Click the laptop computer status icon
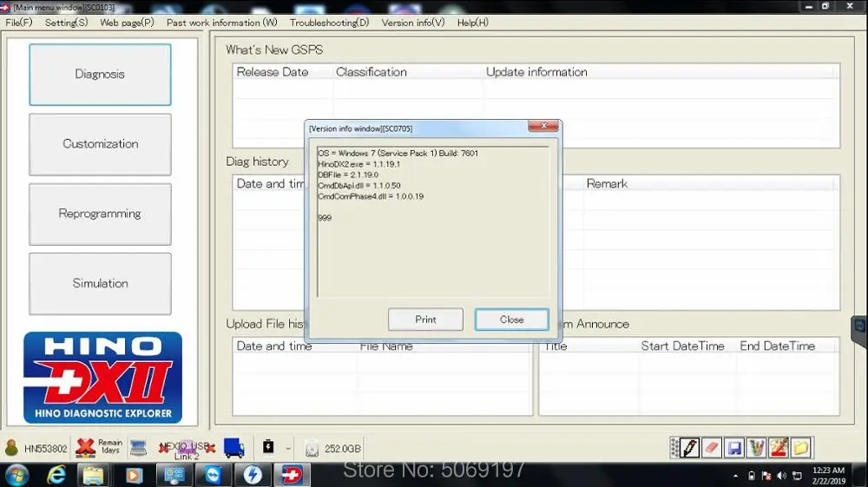The height and width of the screenshot is (487, 868). 138,448
